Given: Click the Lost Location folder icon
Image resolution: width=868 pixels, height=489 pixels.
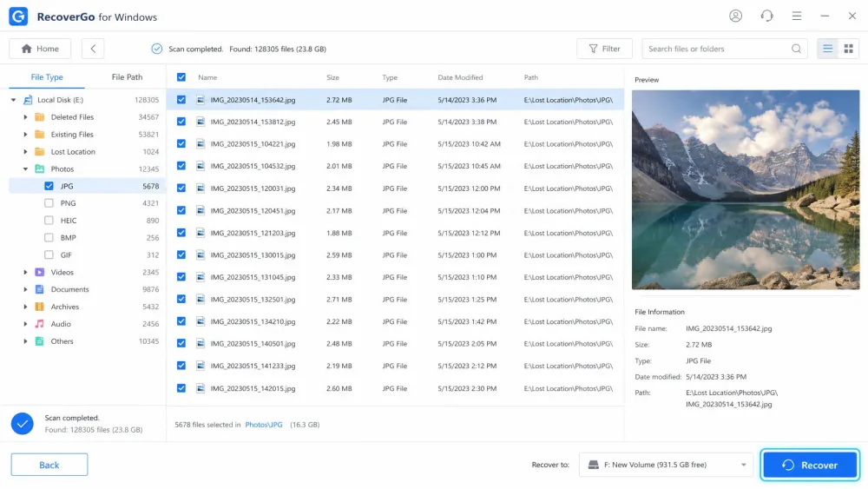Looking at the screenshot, I should pyautogui.click(x=39, y=152).
